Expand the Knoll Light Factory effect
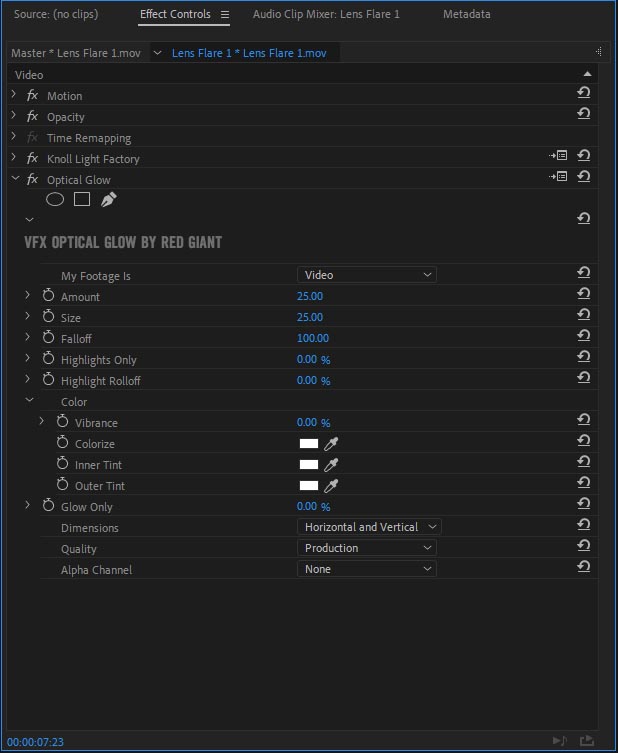The width and height of the screenshot is (618, 753). pos(13,158)
